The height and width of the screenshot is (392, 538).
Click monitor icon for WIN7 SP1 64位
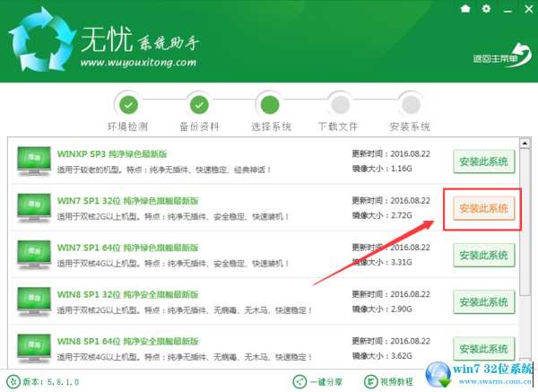pos(34,255)
